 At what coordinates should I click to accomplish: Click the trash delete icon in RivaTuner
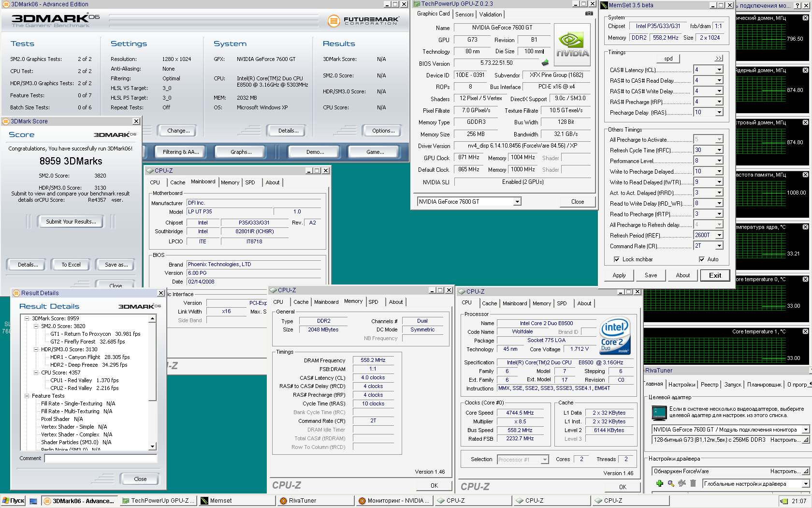point(693,483)
